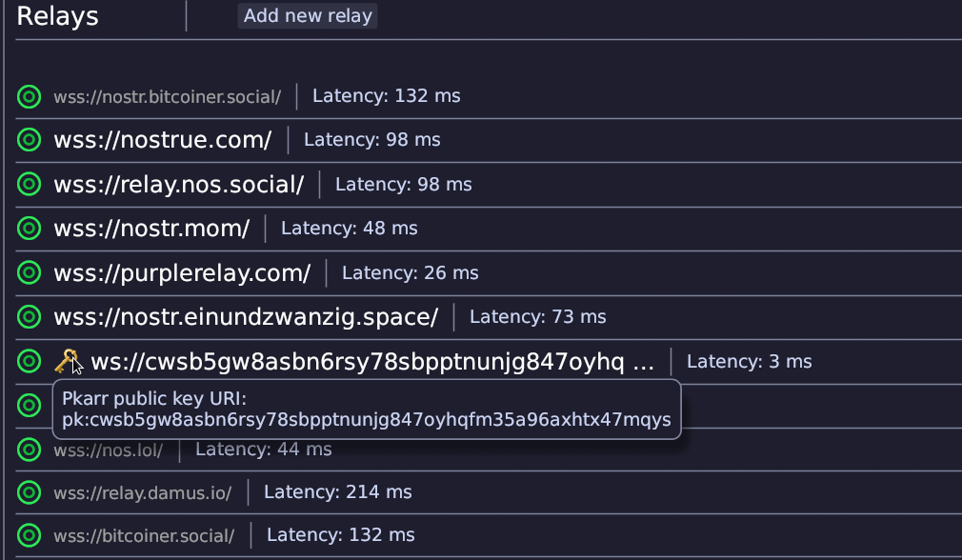Click status icon for relay.damus.io
Viewport: 962px width, 560px height.
coord(30,492)
